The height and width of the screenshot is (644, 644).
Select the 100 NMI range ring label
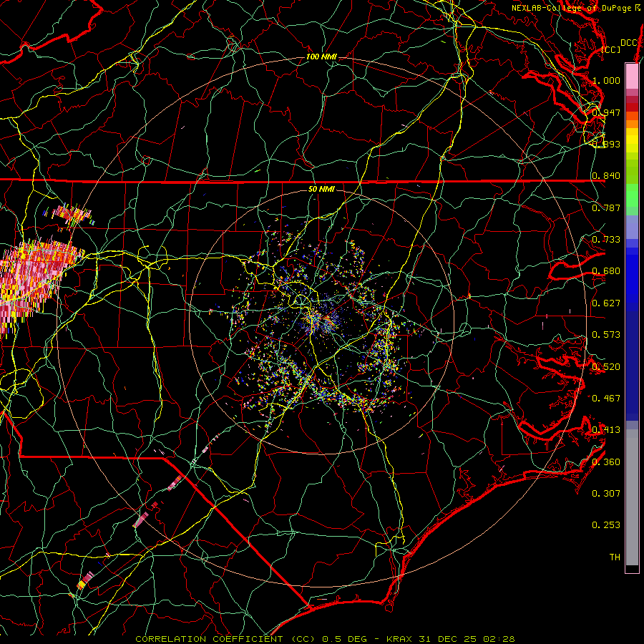[x=321, y=57]
